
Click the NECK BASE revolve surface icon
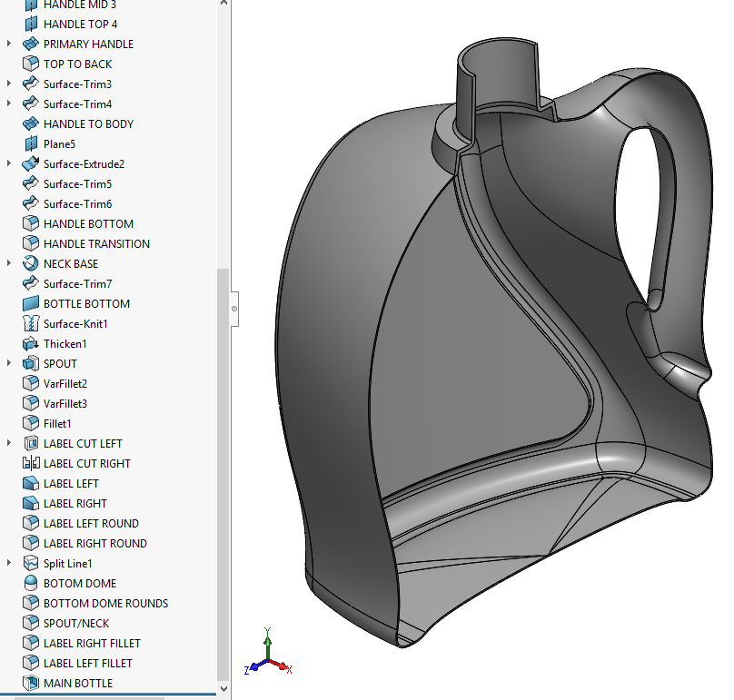tap(30, 264)
